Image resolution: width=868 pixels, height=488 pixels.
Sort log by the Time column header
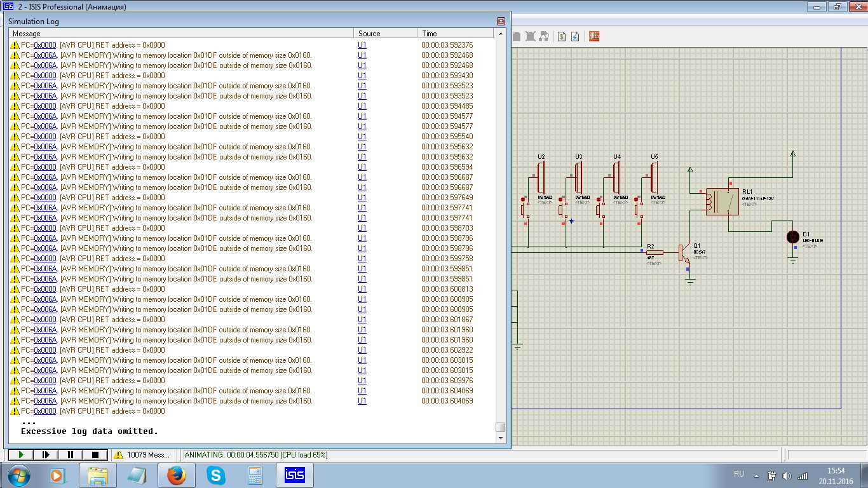click(x=456, y=34)
